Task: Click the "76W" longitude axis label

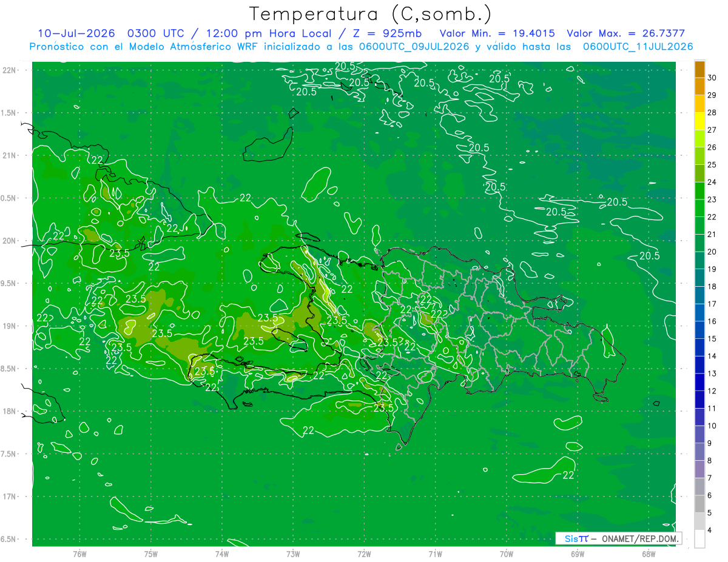Action: pos(79,554)
